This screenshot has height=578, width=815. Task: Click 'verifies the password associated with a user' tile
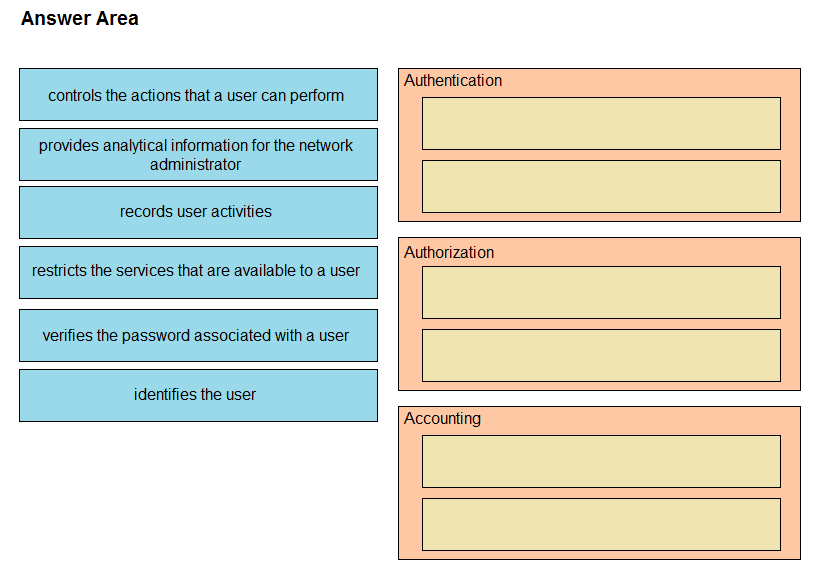199,335
